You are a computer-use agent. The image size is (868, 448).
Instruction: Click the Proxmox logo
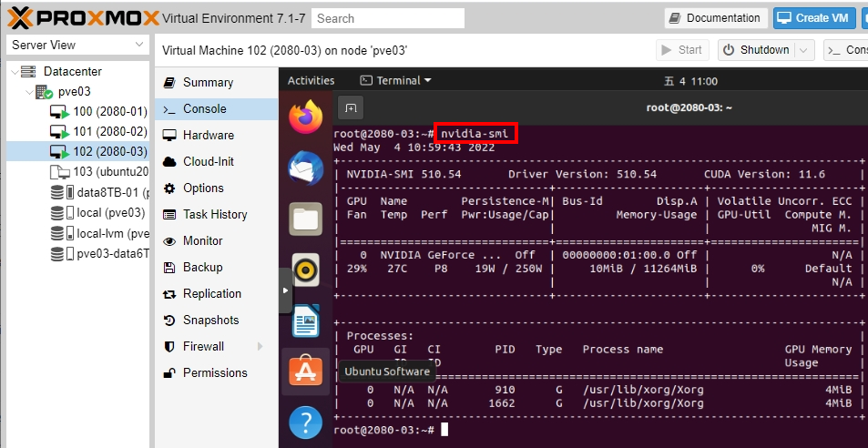83,17
